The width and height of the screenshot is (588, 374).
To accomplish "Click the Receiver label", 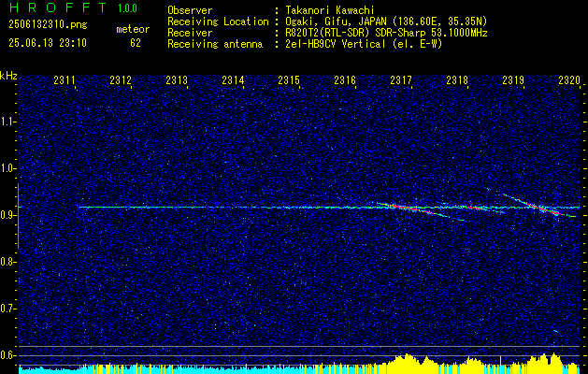I will 190,33.
